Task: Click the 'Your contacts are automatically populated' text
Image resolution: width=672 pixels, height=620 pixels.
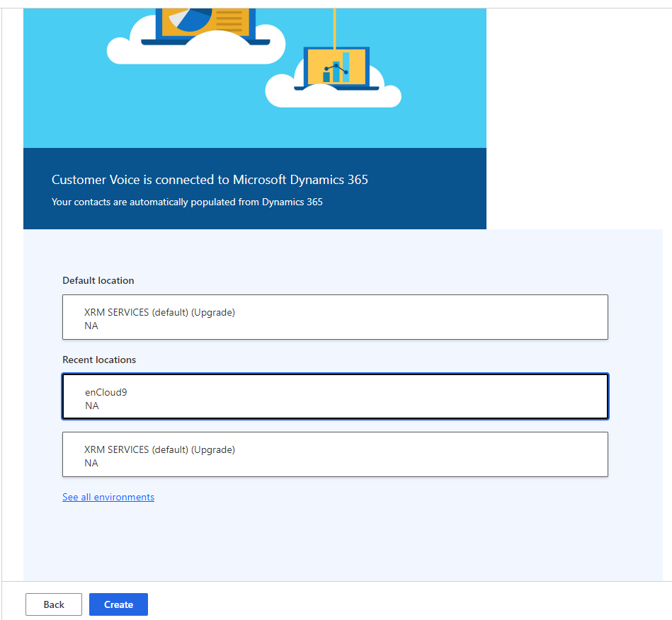Action: 187,202
